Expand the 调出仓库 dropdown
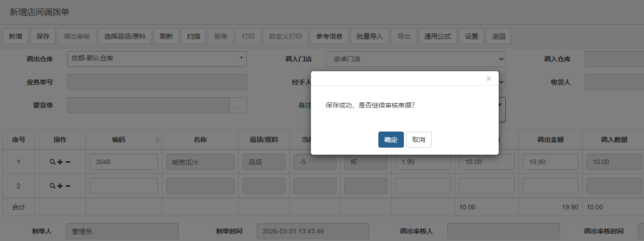 pyautogui.click(x=157, y=59)
